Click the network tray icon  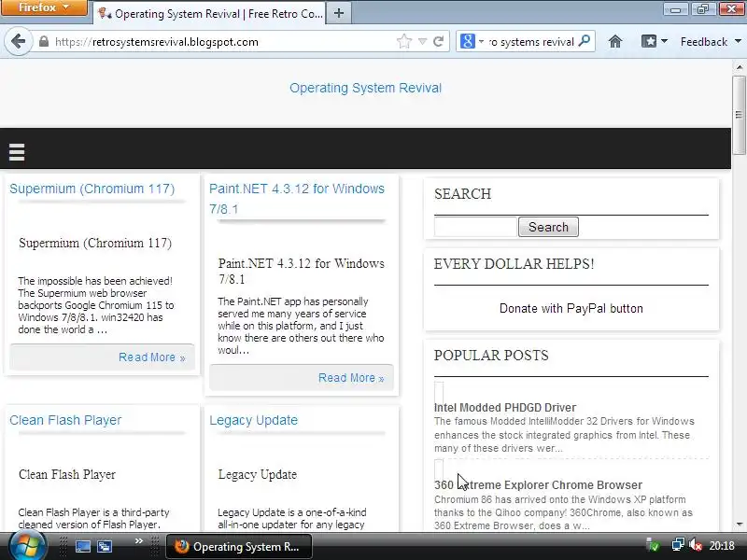point(678,545)
